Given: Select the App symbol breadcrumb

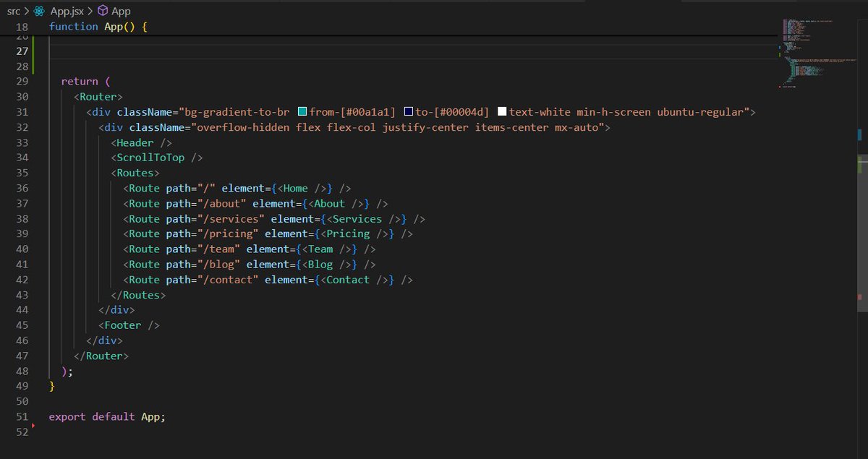Looking at the screenshot, I should point(121,11).
